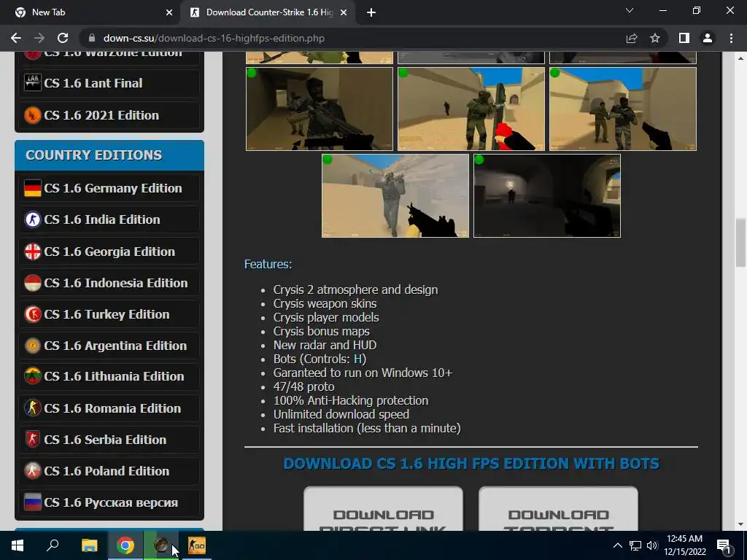Open CS 1.6 Русская версия
The width and height of the screenshot is (747, 560).
point(109,502)
